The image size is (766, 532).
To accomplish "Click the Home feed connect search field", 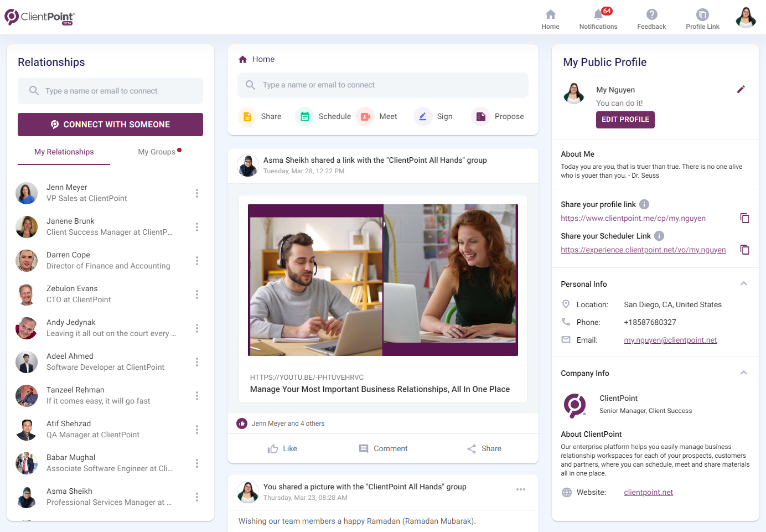I will 383,85.
